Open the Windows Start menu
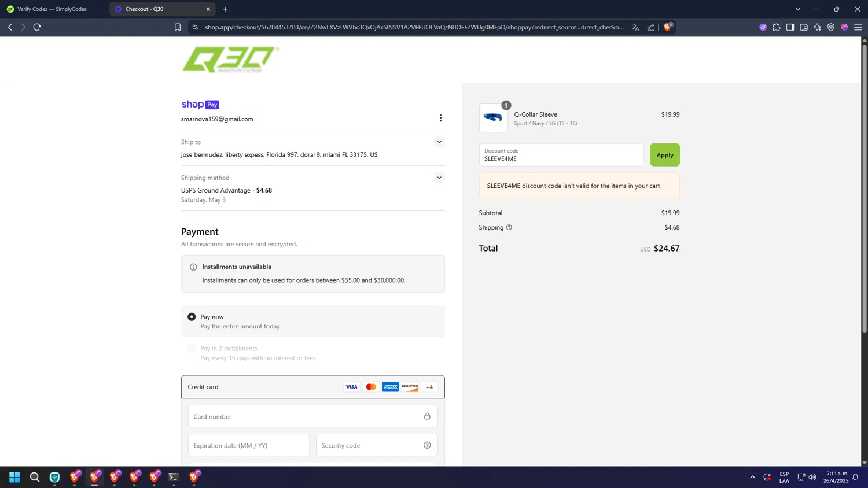The width and height of the screenshot is (868, 488). point(14,477)
